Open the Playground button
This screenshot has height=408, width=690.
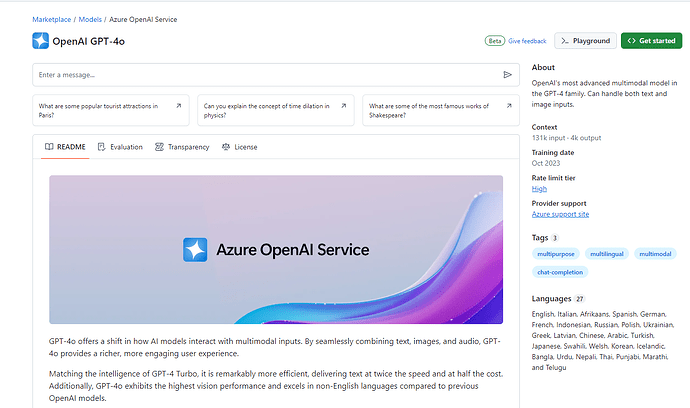coord(585,40)
